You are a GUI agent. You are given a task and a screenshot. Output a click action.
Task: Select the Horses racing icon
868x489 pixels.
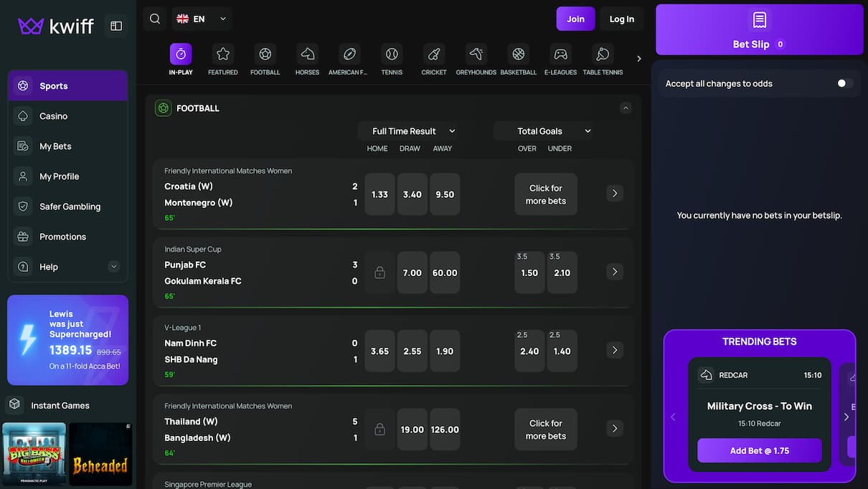(x=307, y=53)
